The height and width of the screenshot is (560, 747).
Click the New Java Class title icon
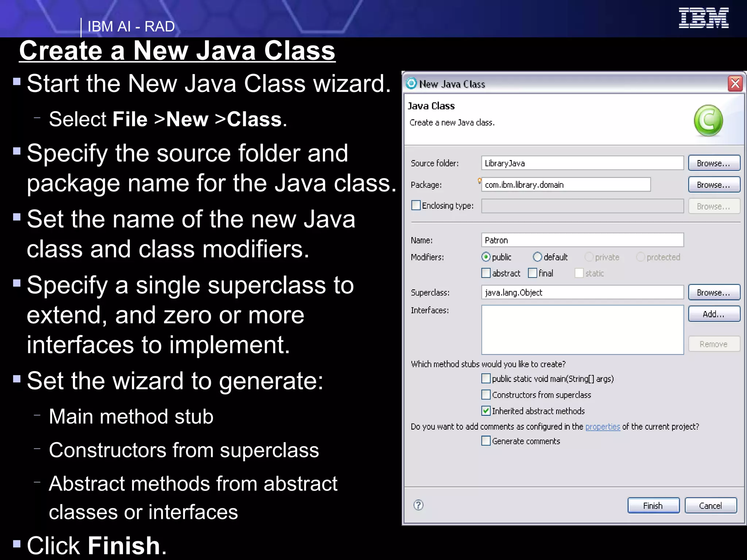411,83
